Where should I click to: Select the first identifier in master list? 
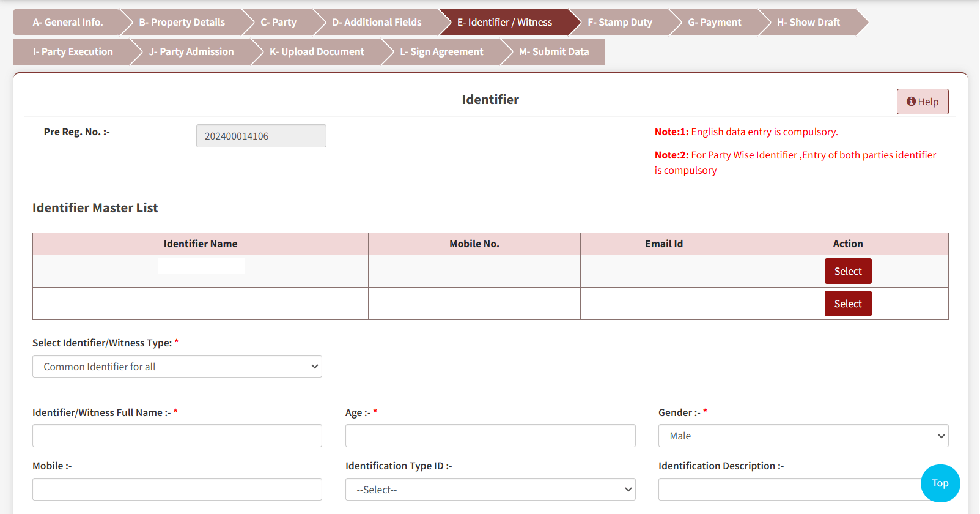click(848, 271)
